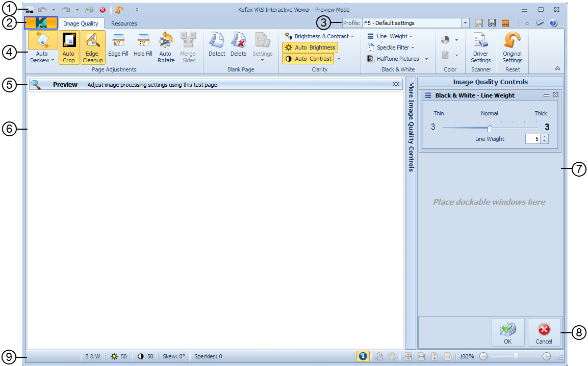This screenshot has width=588, height=366.
Task: Select the zoom-to-region magnifier tool
Action: [379, 356]
